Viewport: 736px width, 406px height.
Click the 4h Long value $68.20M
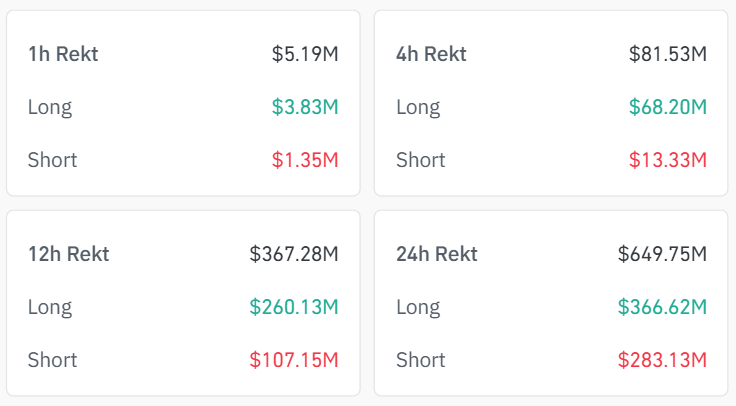pos(668,107)
